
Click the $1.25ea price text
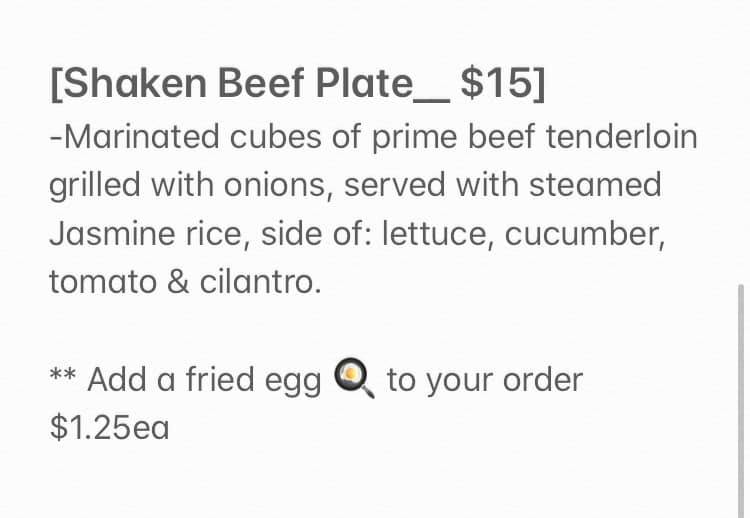coord(109,428)
